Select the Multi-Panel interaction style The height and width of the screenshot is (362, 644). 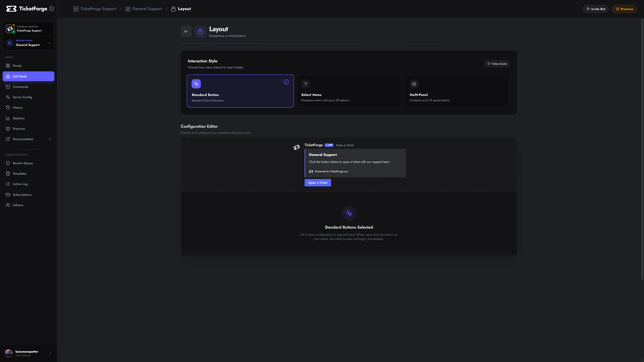click(x=457, y=91)
